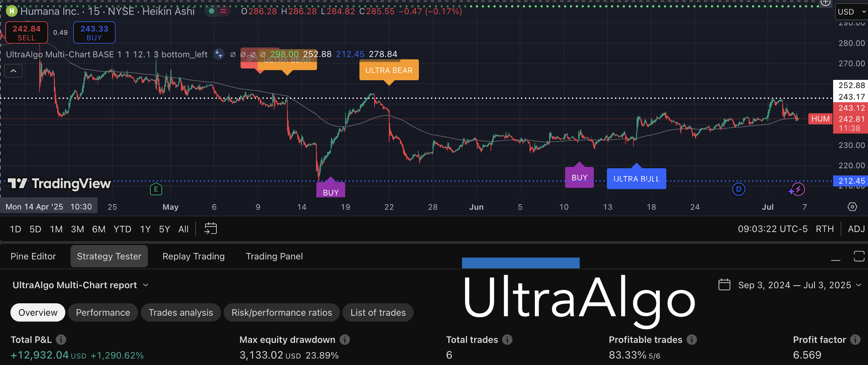868x365 pixels.
Task: Select the 1Y time range
Action: click(145, 229)
